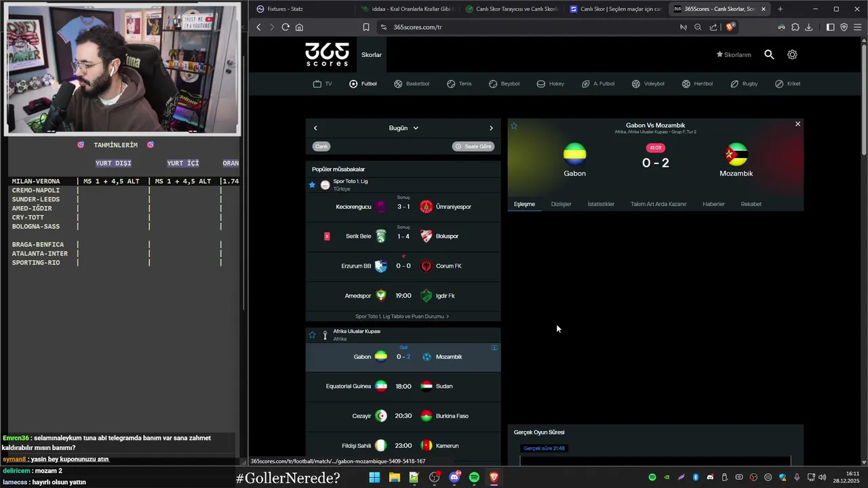Image resolution: width=868 pixels, height=488 pixels.
Task: Toggle the Canlı live filter
Action: tap(321, 146)
